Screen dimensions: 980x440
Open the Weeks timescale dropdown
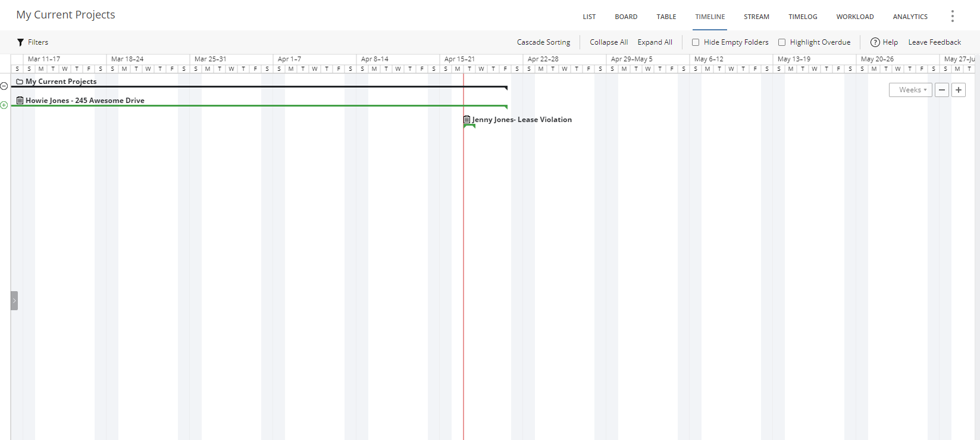tap(910, 90)
